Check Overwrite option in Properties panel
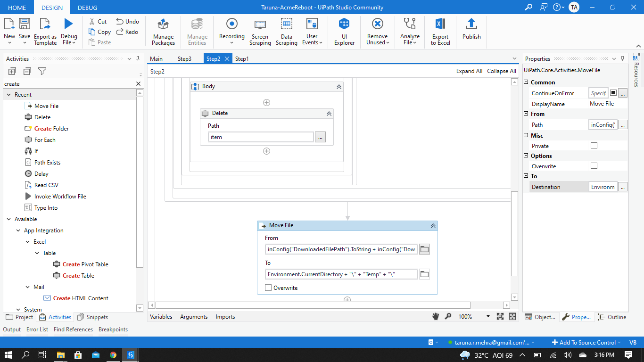This screenshot has width=644, height=362. pos(594,166)
